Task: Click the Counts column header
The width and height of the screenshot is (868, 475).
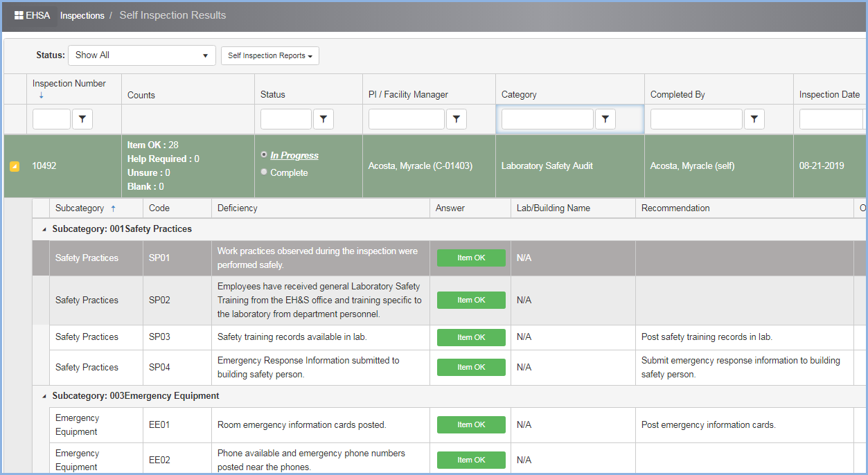Action: point(141,95)
